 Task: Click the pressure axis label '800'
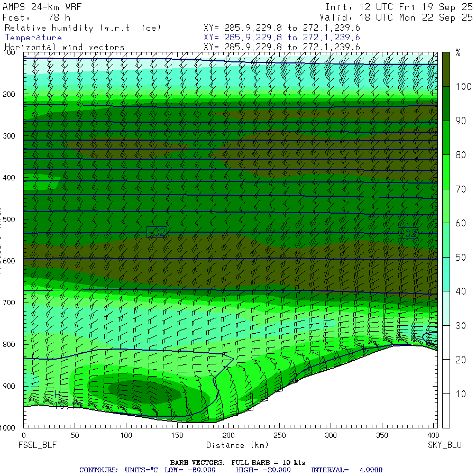pyautogui.click(x=9, y=344)
